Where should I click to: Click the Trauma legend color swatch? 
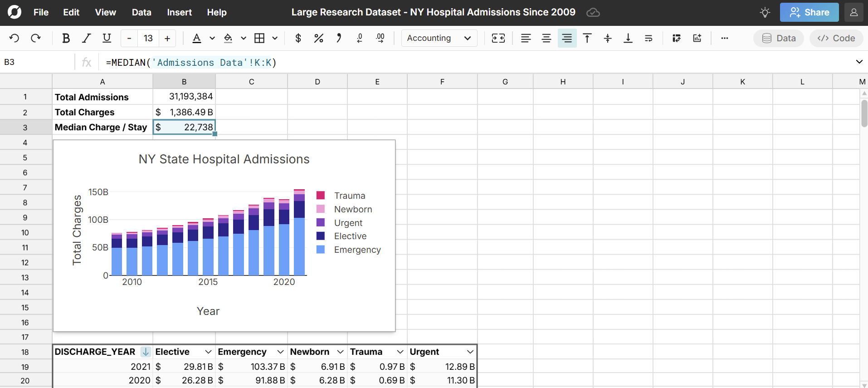[321, 196]
